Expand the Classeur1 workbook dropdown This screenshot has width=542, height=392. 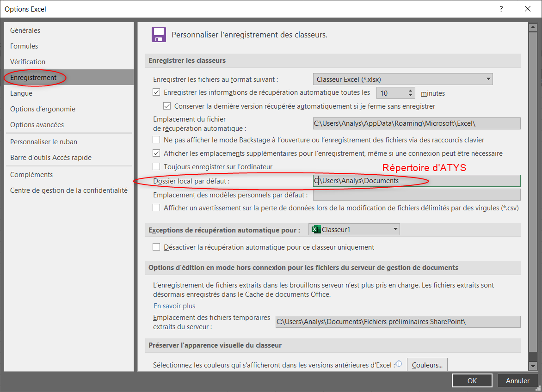coord(354,229)
